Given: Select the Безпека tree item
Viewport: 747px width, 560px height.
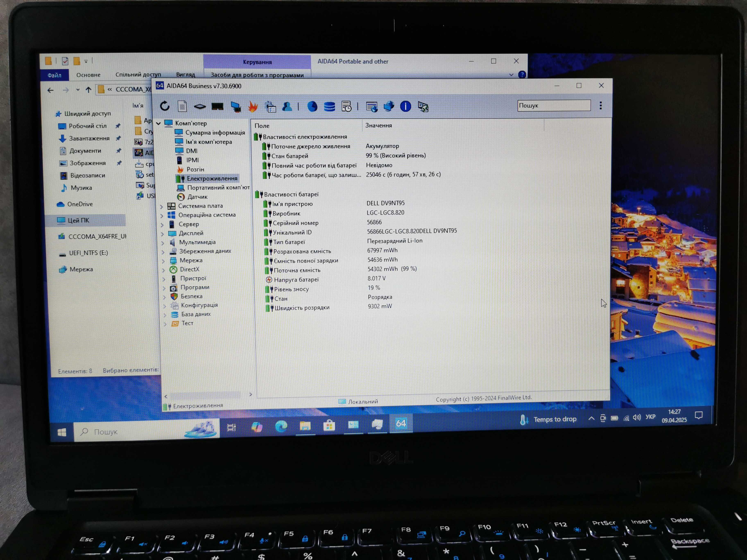Looking at the screenshot, I should pyautogui.click(x=191, y=296).
